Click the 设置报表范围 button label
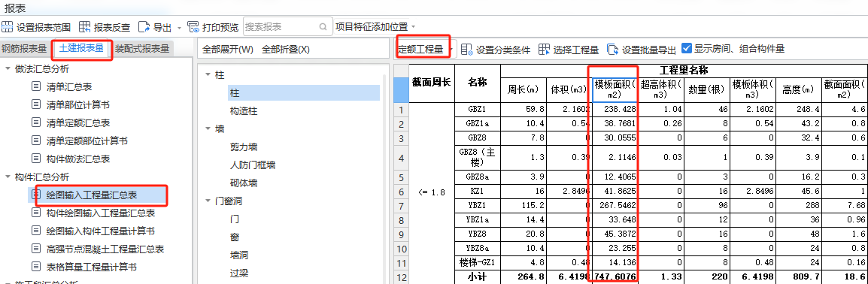Image resolution: width=868 pixels, height=284 pixels. tap(43, 27)
